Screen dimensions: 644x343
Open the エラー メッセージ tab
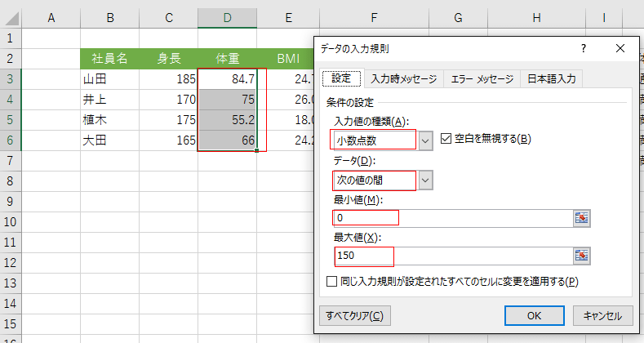click(x=482, y=79)
